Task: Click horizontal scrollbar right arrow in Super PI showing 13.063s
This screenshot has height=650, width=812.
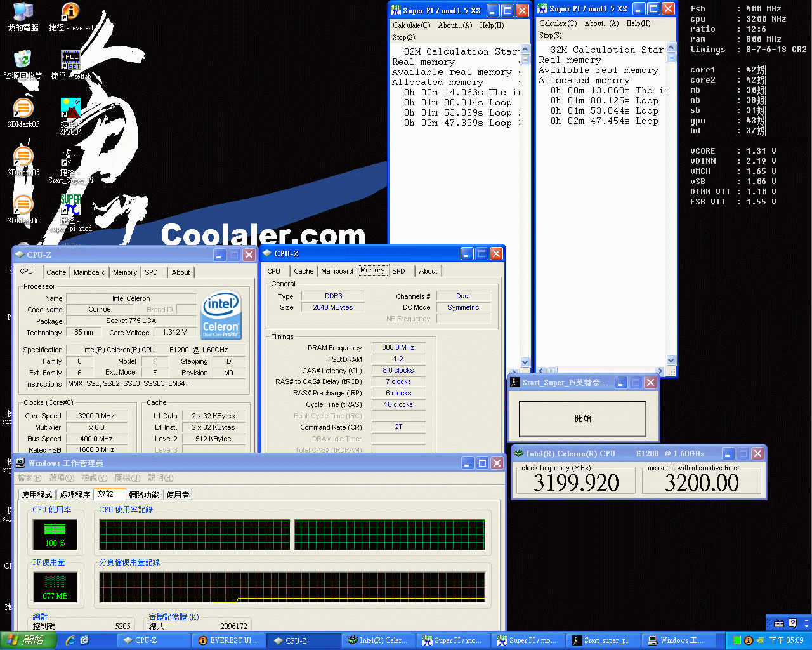Action: coord(660,371)
